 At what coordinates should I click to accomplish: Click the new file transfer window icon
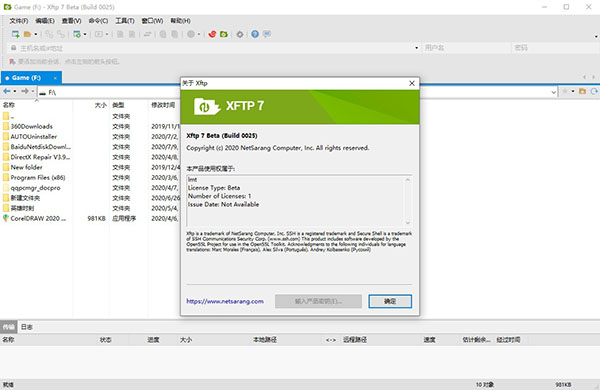pos(77,34)
